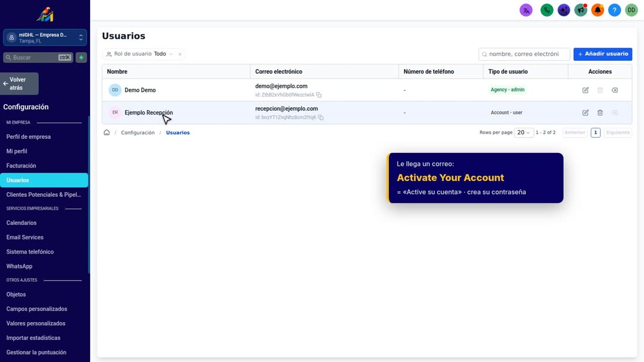
Task: Click the Account - user type text
Action: pos(506,112)
